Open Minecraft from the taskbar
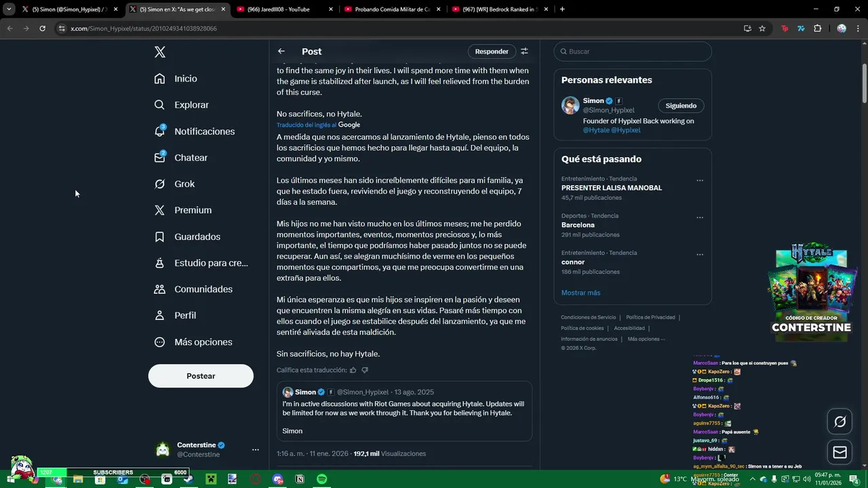The height and width of the screenshot is (488, 868). point(211,479)
